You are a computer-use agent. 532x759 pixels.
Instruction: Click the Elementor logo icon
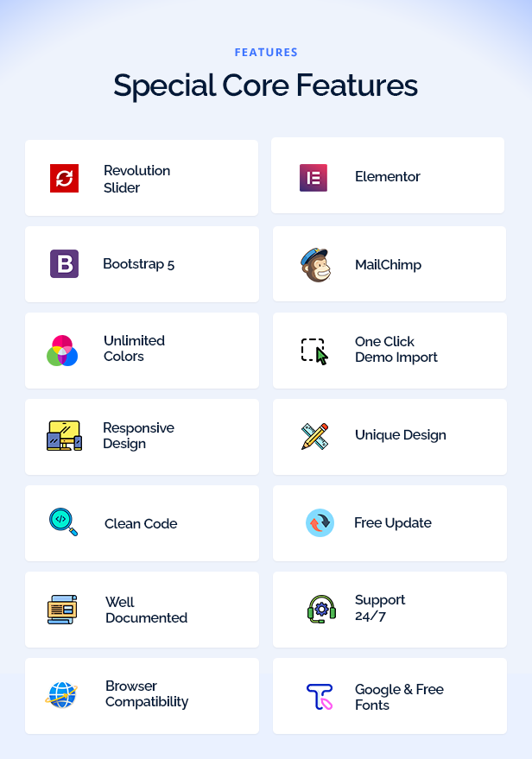point(313,178)
